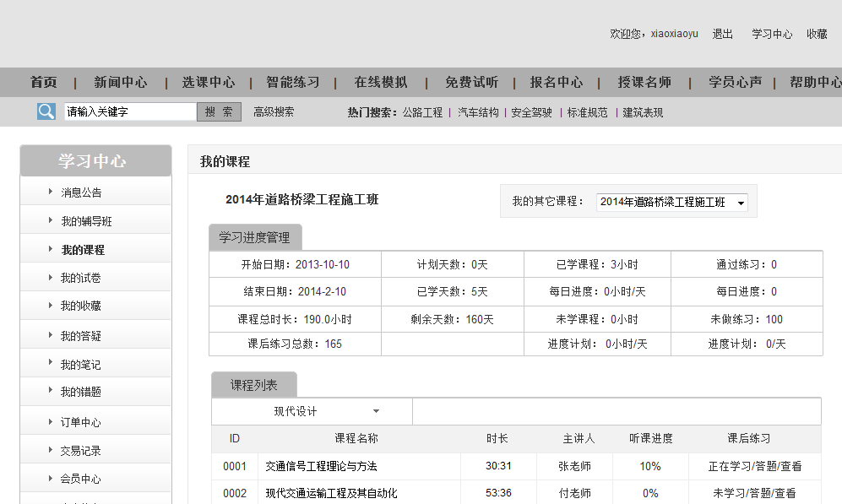
Task: Click the magnifier search icon
Action: click(x=46, y=111)
